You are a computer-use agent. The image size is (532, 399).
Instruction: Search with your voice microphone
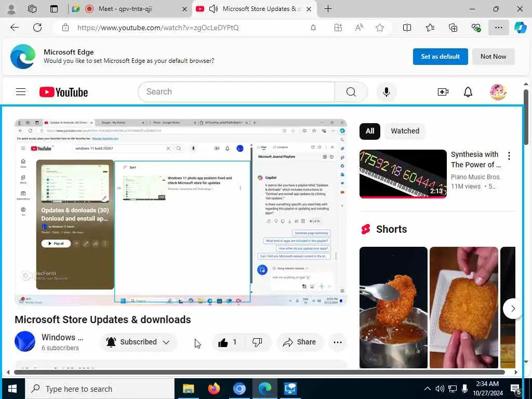[x=386, y=92]
